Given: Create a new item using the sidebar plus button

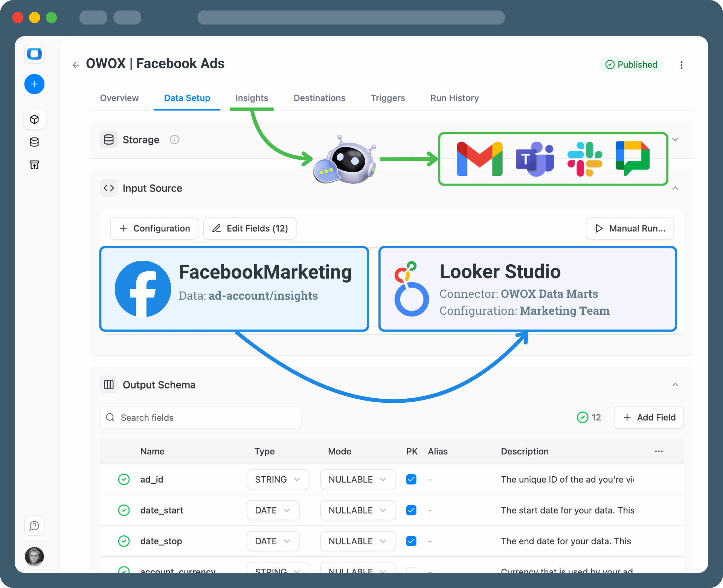Looking at the screenshot, I should tap(34, 84).
